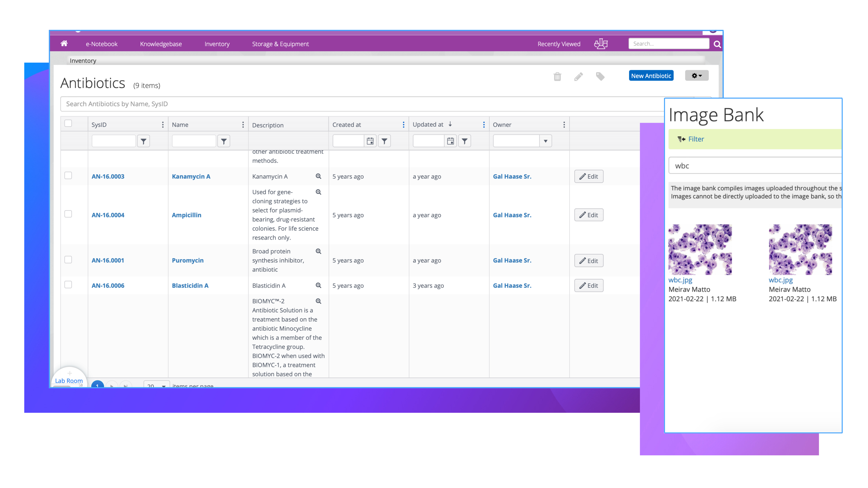Apply the Created at filter funnel
Screen dimensions: 868x488
(384, 141)
